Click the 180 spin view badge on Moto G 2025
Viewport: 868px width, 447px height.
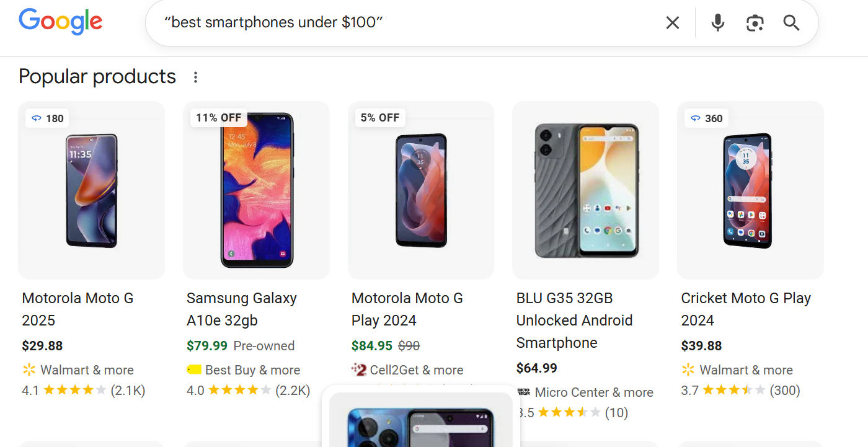pyautogui.click(x=47, y=118)
